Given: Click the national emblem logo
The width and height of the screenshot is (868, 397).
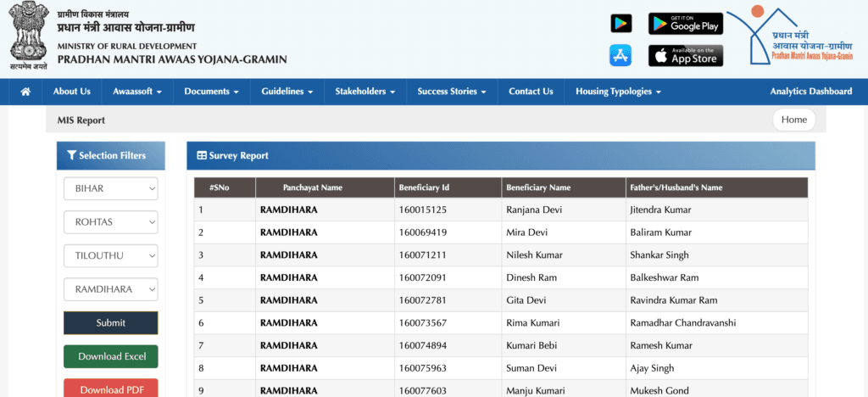Looking at the screenshot, I should [28, 36].
